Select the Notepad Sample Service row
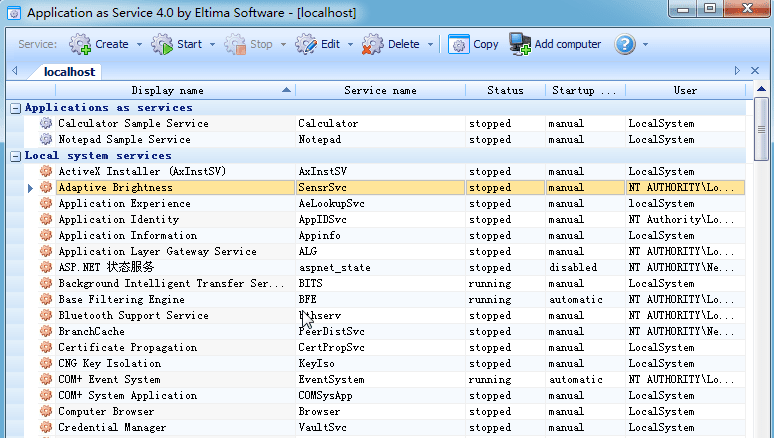Viewport: 774px width, 438px height. (x=124, y=140)
